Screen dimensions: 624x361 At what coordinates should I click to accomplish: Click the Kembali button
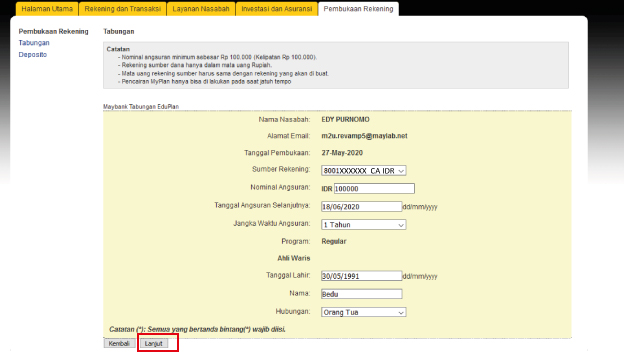(119, 343)
